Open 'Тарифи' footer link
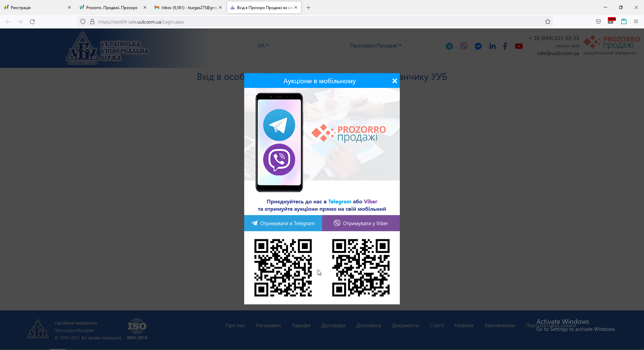The height and width of the screenshot is (350, 644). [x=301, y=326]
